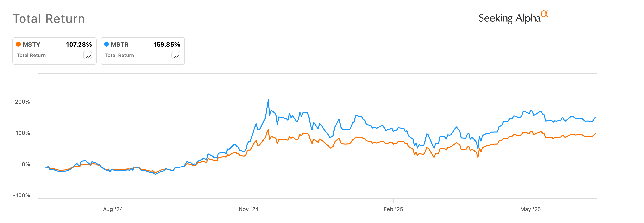Select the MSTY ticker label
This screenshot has height=223, width=644.
point(31,45)
